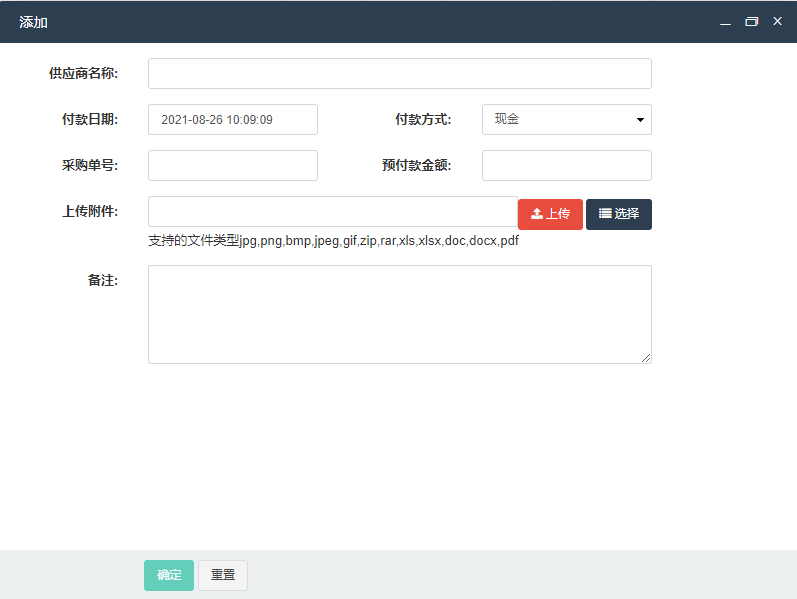
Task: Click the resize handle of 备注 textarea
Action: tap(646, 358)
